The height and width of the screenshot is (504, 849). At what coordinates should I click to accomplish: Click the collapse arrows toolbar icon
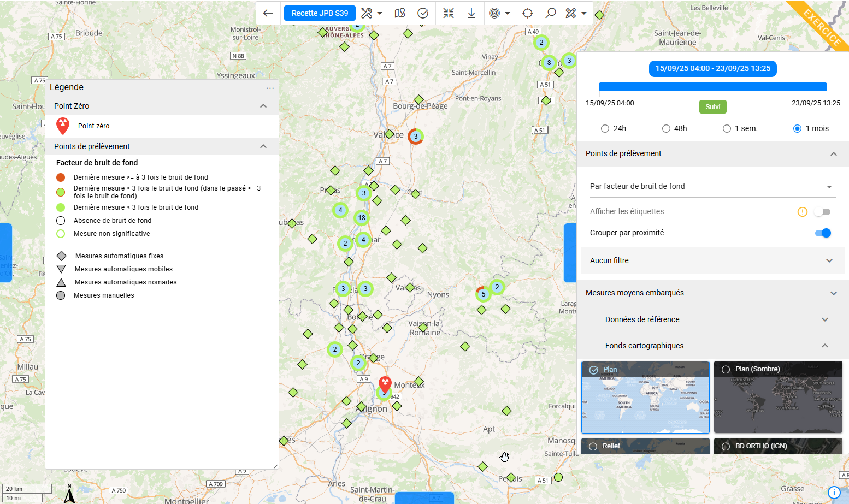[449, 13]
